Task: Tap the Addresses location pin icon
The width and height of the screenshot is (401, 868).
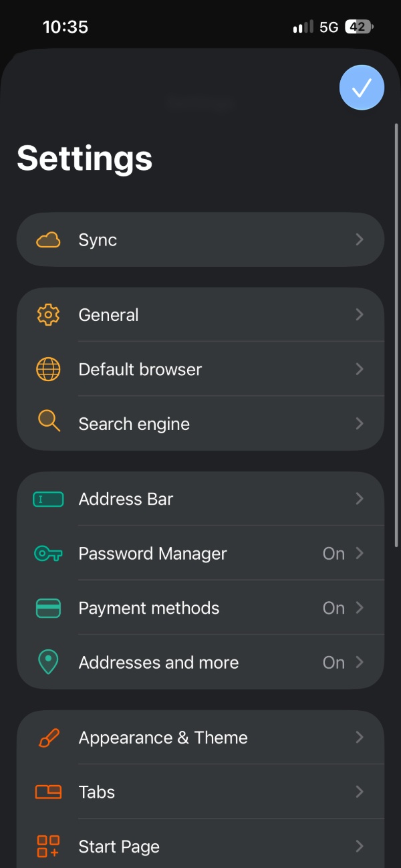Action: point(48,662)
